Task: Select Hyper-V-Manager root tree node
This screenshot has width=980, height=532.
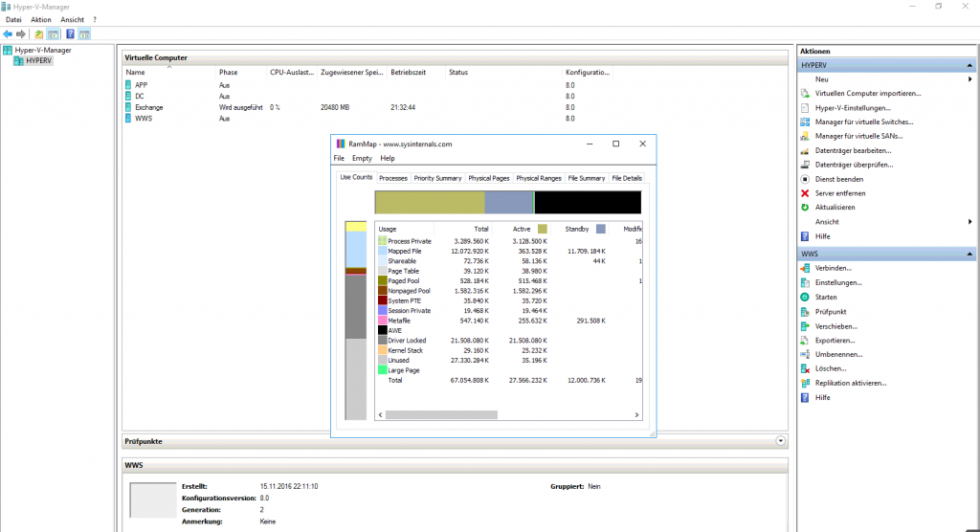Action: (x=43, y=50)
